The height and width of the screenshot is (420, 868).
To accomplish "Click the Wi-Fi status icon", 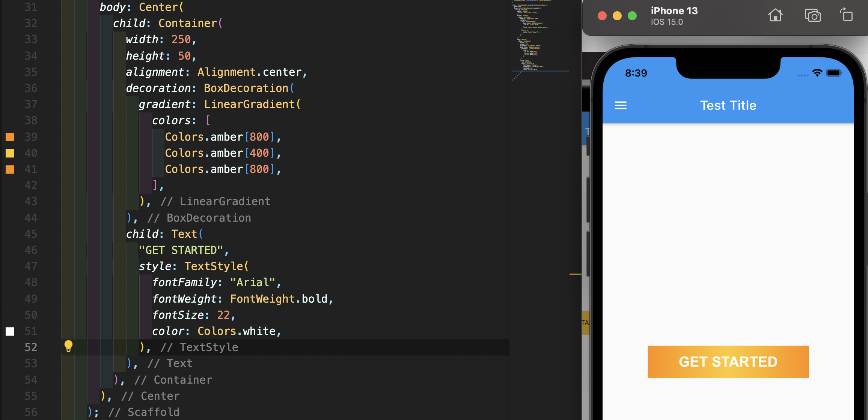I will tap(817, 73).
